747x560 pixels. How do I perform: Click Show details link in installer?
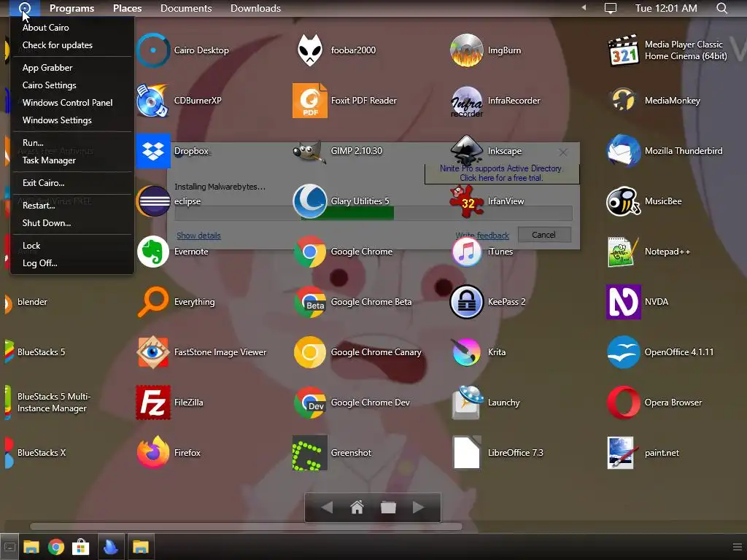point(198,236)
